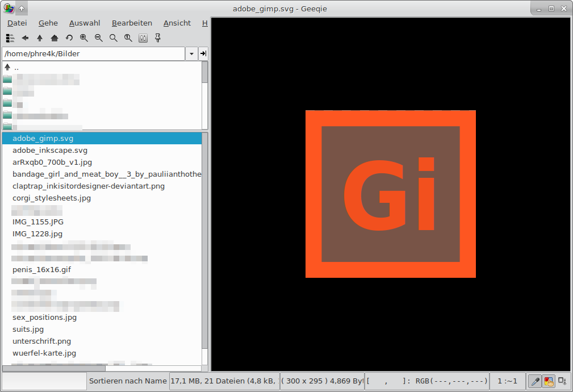This screenshot has height=392, width=573.
Task: Toggle color management icon in status bar
Action: 549,381
